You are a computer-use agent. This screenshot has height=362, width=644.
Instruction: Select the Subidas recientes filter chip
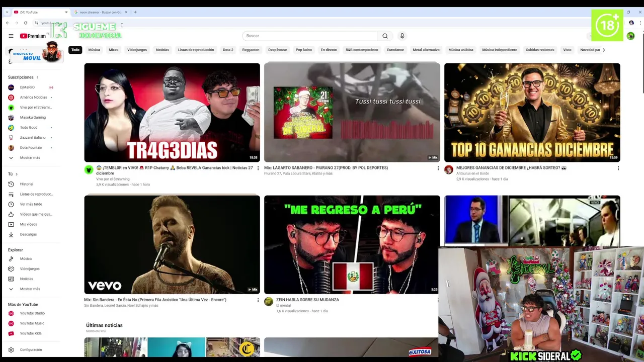[x=540, y=50]
